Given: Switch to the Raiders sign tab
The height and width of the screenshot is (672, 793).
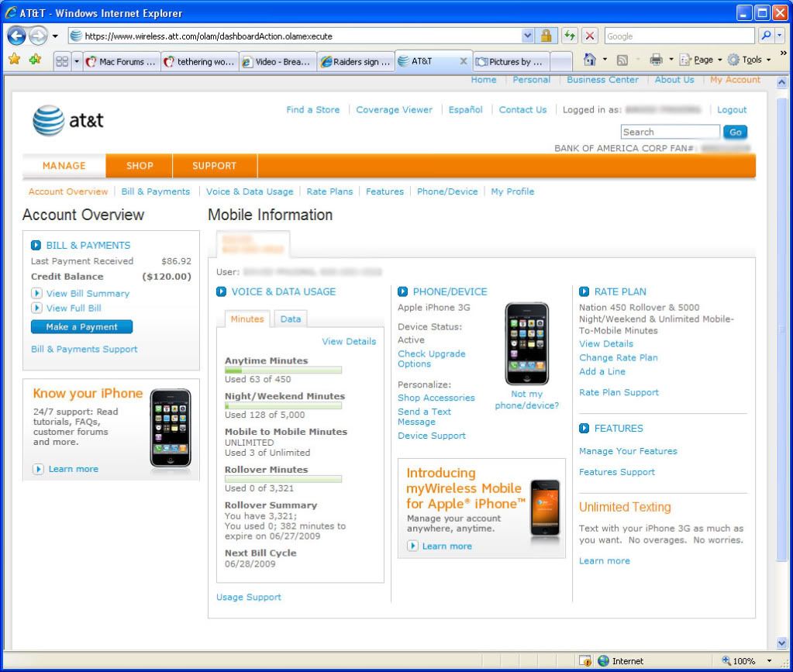Looking at the screenshot, I should [x=356, y=62].
